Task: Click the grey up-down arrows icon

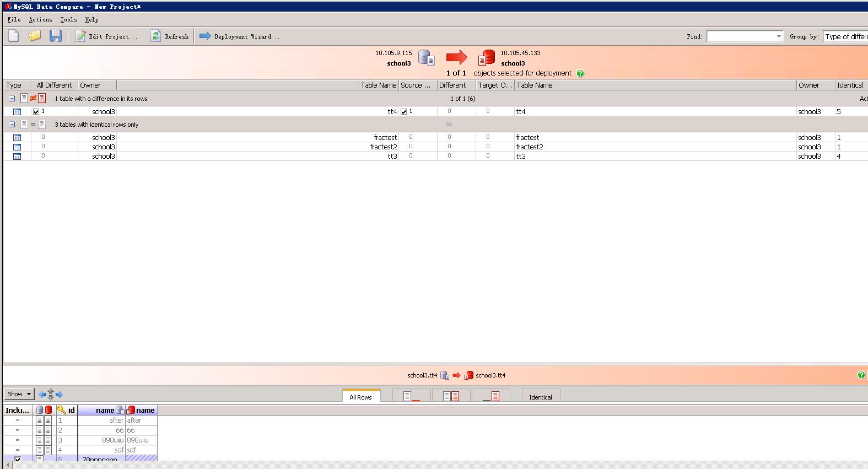Action: tap(51, 394)
